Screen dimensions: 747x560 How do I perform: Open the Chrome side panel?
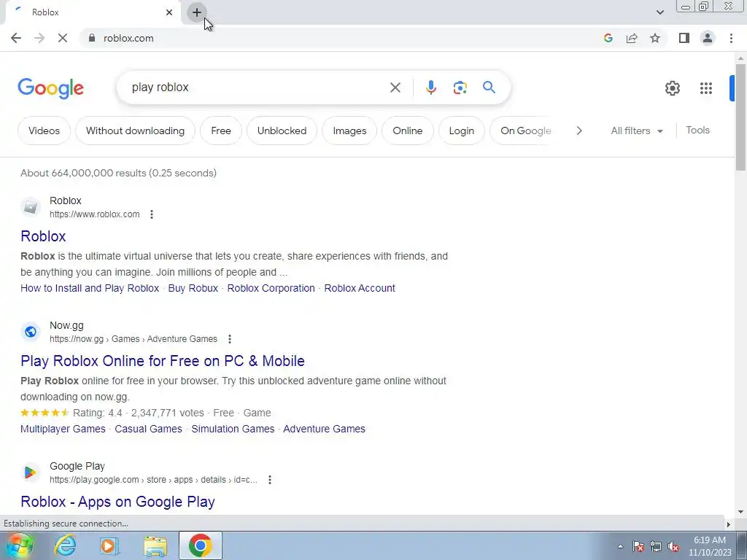[x=684, y=38]
